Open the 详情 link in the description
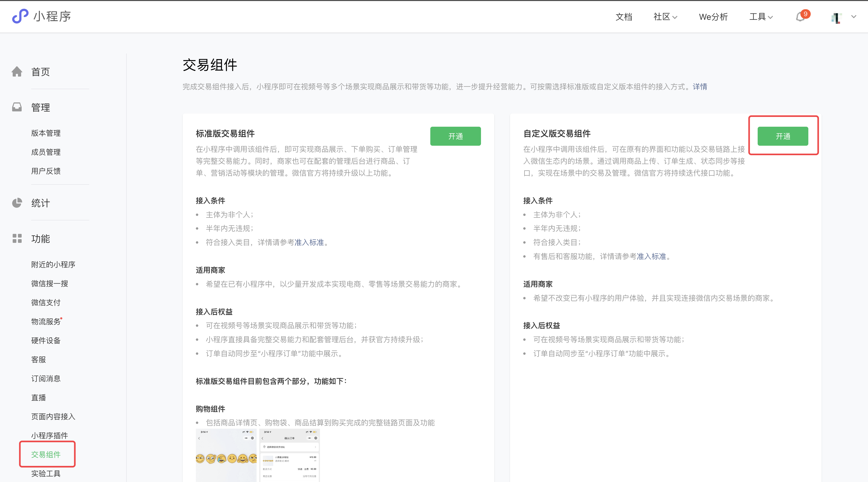 [700, 87]
